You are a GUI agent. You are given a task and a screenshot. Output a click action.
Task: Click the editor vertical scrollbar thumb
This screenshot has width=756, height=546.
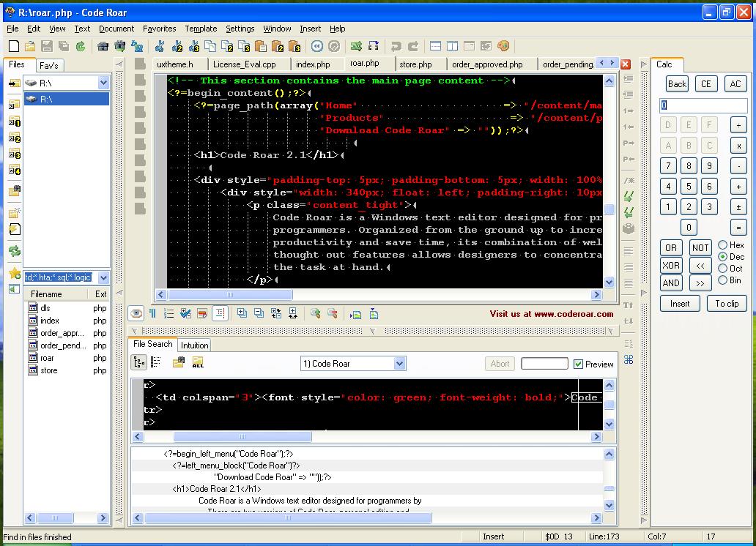pyautogui.click(x=609, y=209)
